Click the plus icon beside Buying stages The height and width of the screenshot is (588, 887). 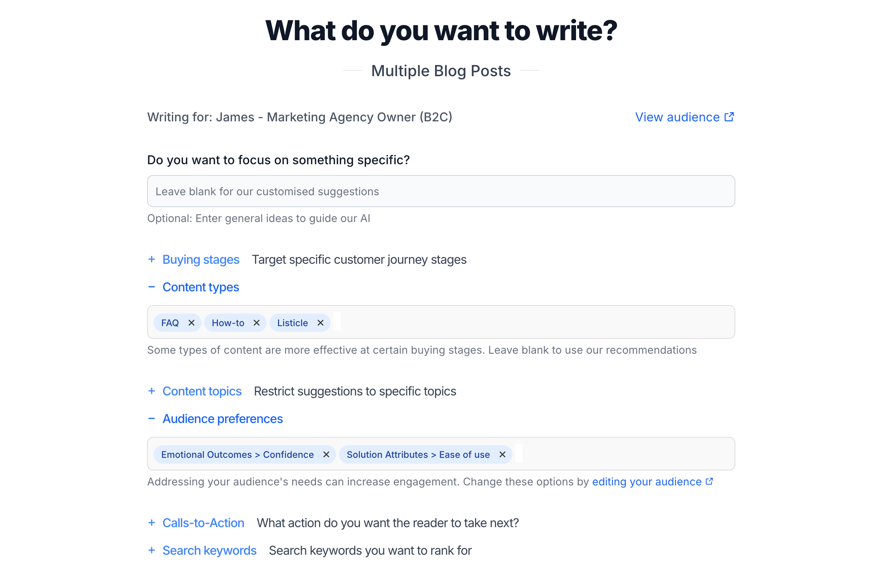(152, 260)
